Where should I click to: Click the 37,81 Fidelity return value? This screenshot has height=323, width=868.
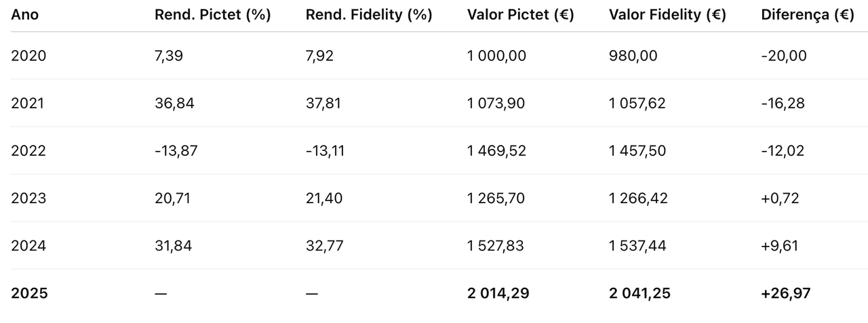(323, 103)
